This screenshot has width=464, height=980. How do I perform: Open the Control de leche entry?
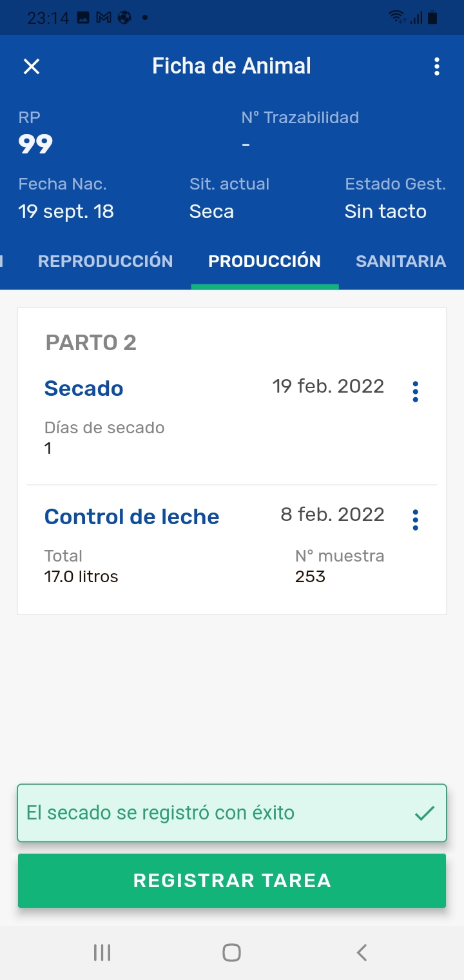pyautogui.click(x=132, y=517)
